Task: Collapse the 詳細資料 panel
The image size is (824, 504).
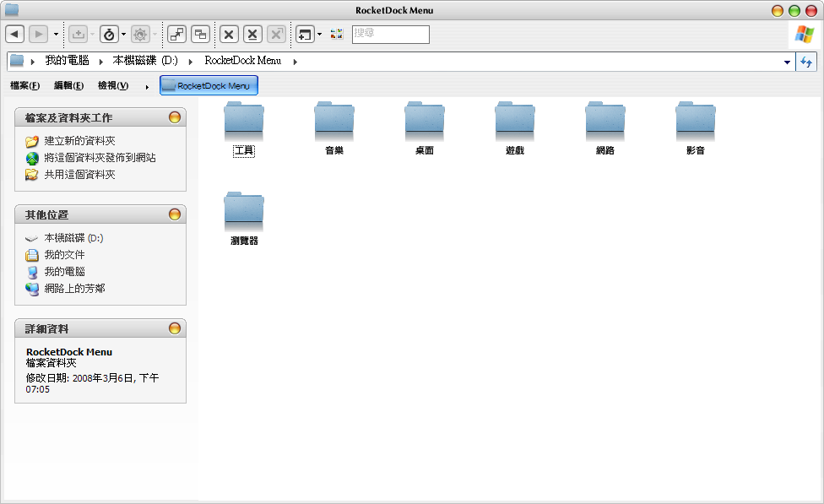Action: 175,328
